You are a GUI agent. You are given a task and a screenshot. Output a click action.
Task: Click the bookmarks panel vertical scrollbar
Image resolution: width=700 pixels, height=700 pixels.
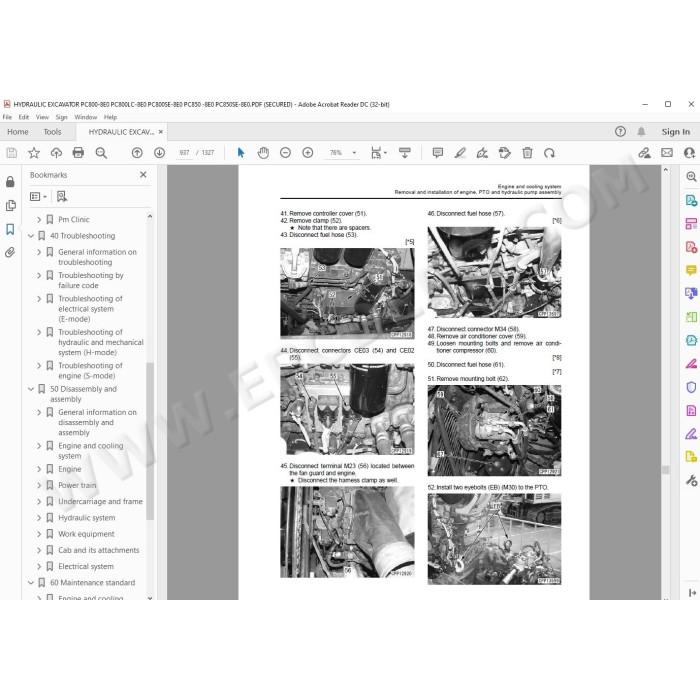(150, 441)
